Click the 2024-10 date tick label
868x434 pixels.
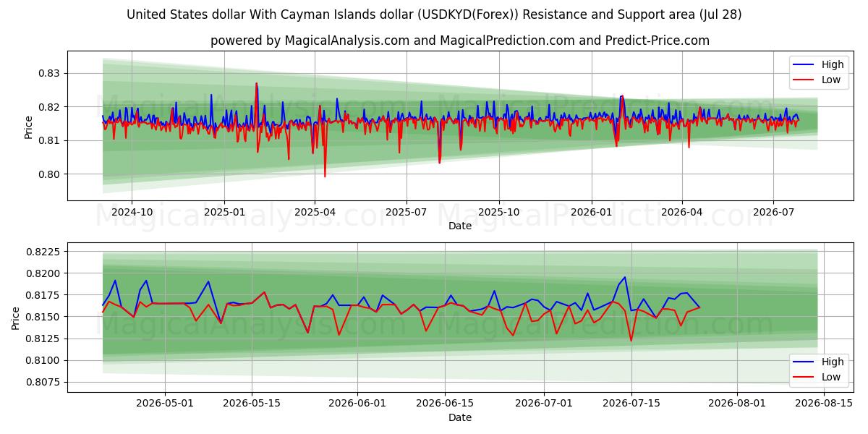point(132,213)
